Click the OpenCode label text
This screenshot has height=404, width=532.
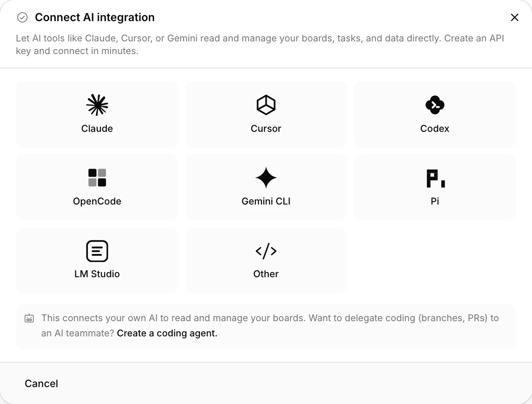tap(97, 201)
